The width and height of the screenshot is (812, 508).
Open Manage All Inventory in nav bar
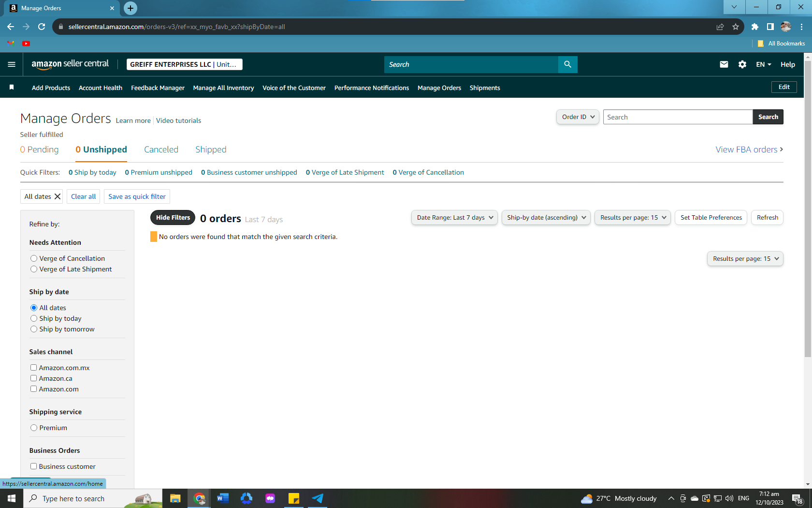(x=223, y=88)
